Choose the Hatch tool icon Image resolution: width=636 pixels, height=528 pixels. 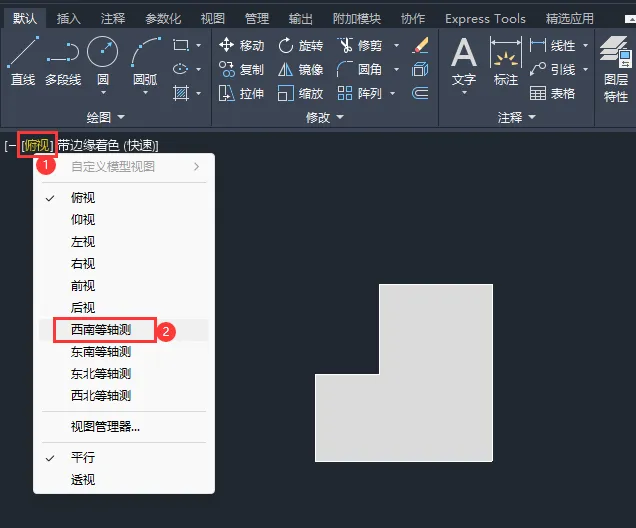coord(181,93)
